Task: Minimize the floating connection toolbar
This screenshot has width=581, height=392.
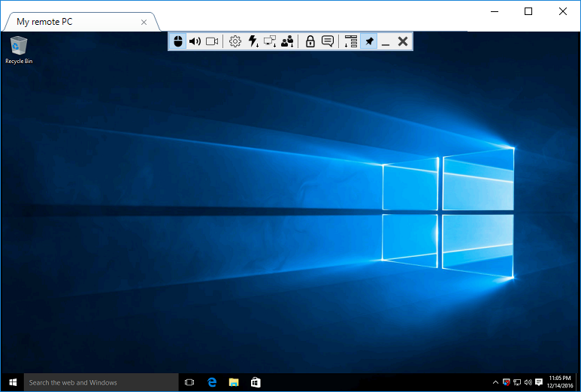Action: pos(386,41)
